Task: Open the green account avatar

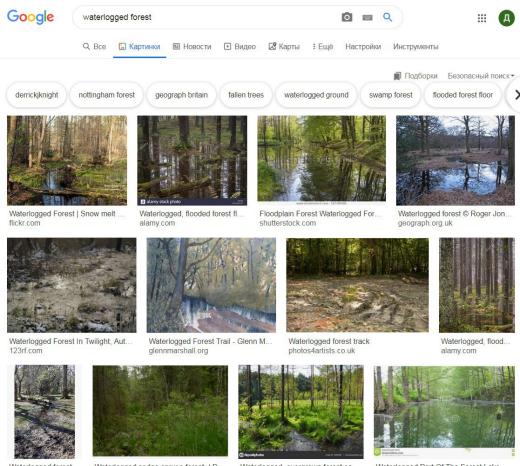Action: [506, 18]
